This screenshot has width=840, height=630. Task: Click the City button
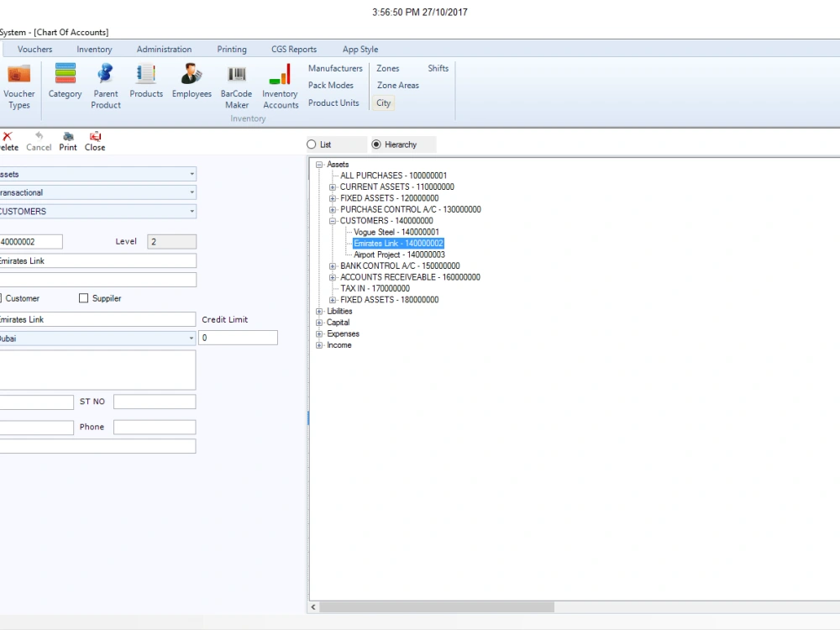384,102
